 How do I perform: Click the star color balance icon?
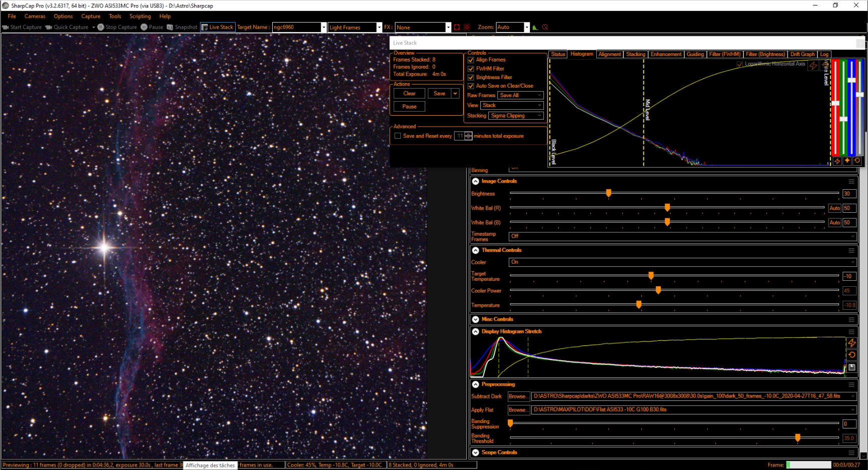click(x=847, y=161)
